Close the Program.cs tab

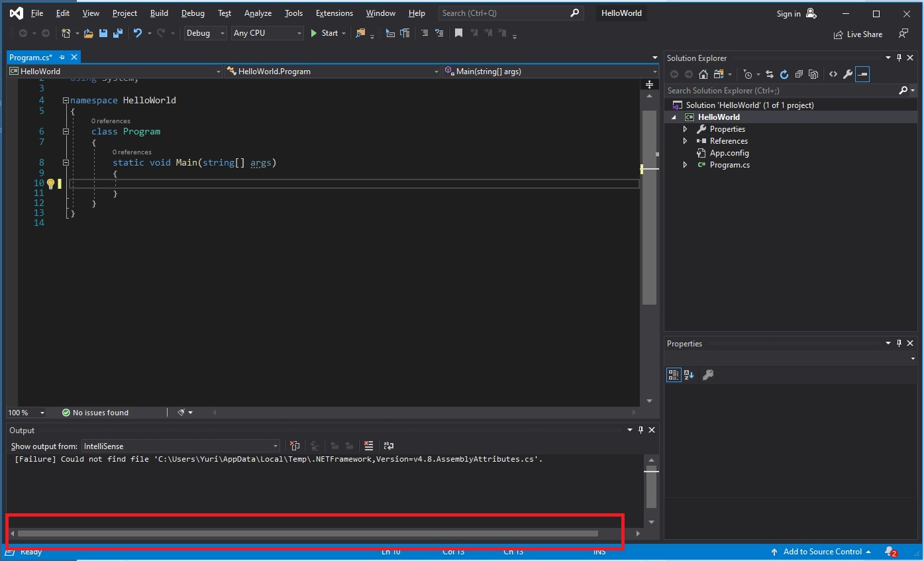pos(74,58)
